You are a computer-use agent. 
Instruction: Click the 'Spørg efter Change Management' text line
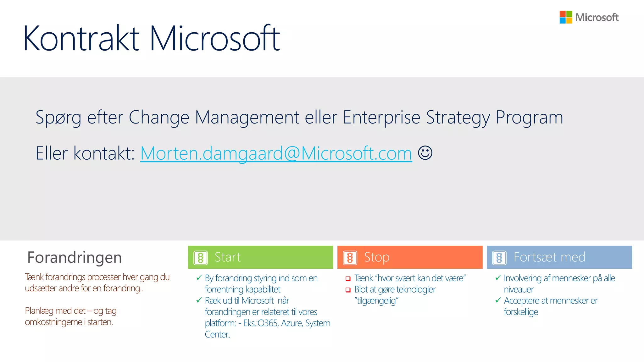299,118
